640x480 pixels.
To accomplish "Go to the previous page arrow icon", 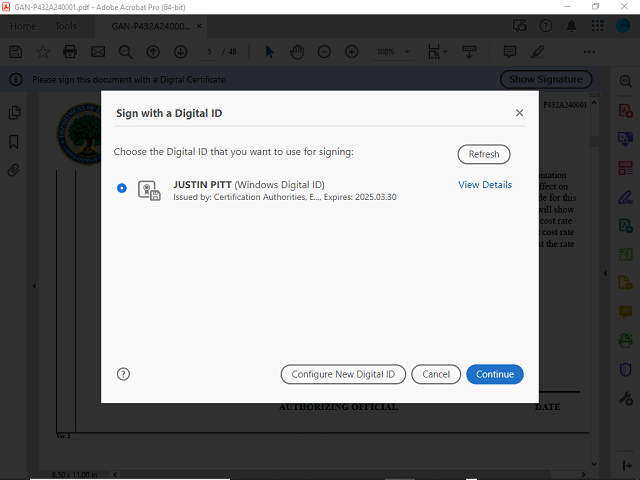I will 153,52.
